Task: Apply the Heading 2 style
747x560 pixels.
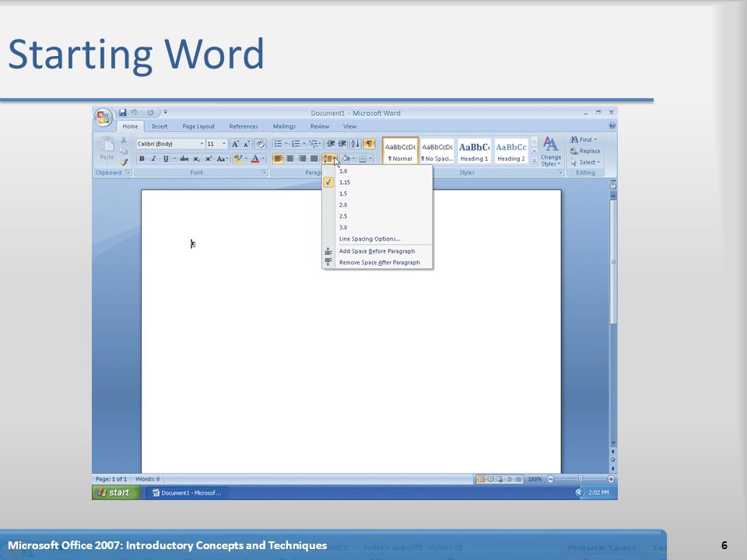Action: (x=511, y=151)
